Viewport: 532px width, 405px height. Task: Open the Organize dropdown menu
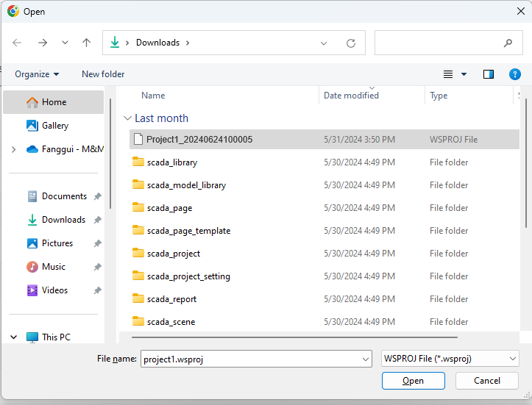click(x=37, y=74)
